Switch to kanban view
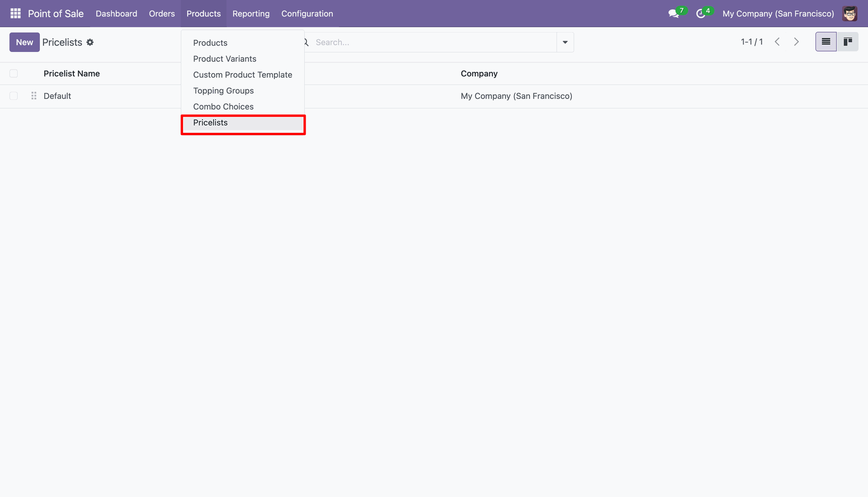 (x=848, y=42)
